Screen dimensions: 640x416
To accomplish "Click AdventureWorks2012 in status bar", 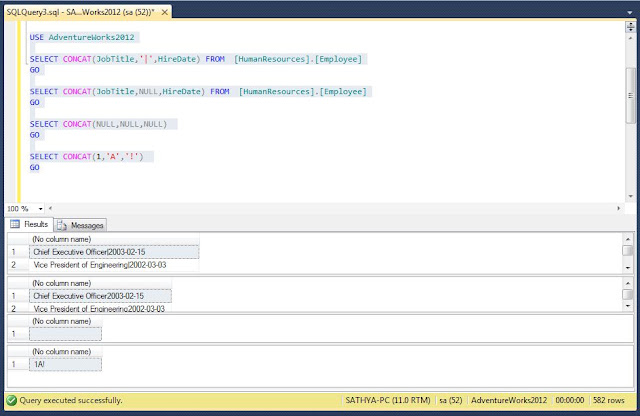I will [x=509, y=400].
